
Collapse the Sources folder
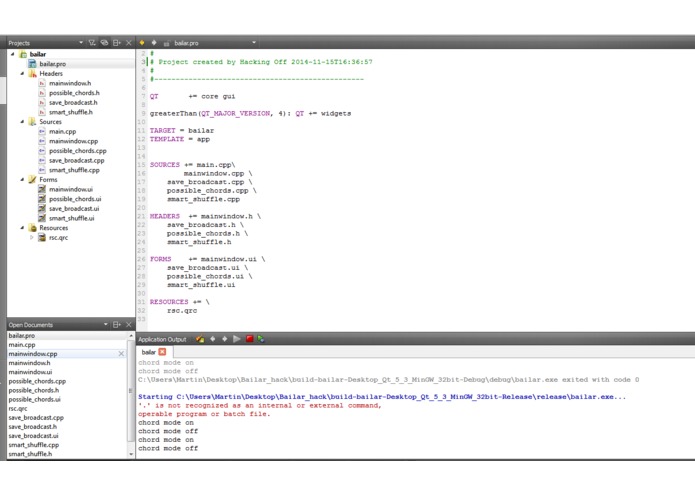[22, 121]
